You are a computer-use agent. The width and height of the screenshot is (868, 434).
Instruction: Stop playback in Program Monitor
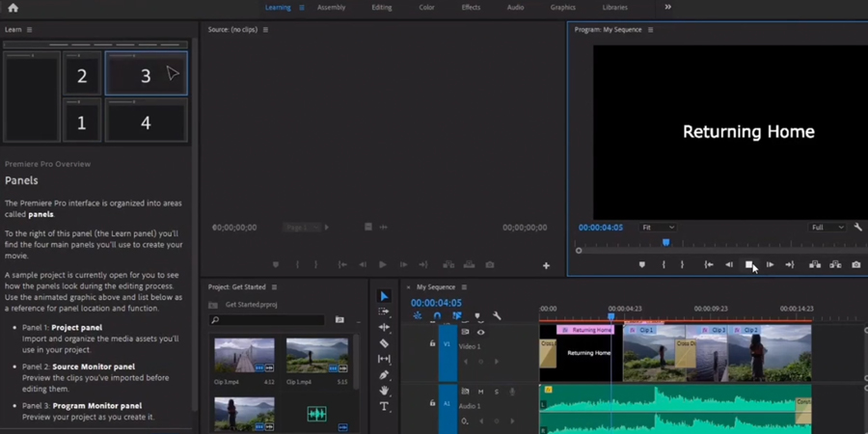(749, 265)
